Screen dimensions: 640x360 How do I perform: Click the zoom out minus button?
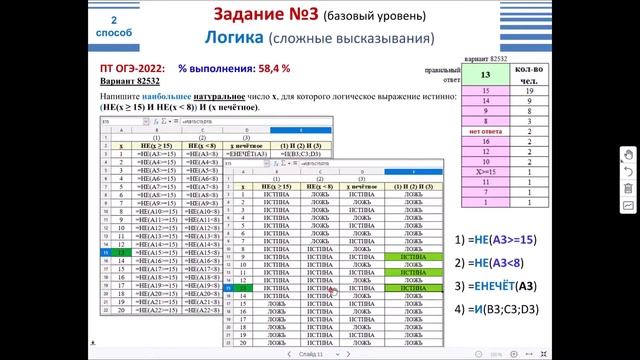point(478,354)
